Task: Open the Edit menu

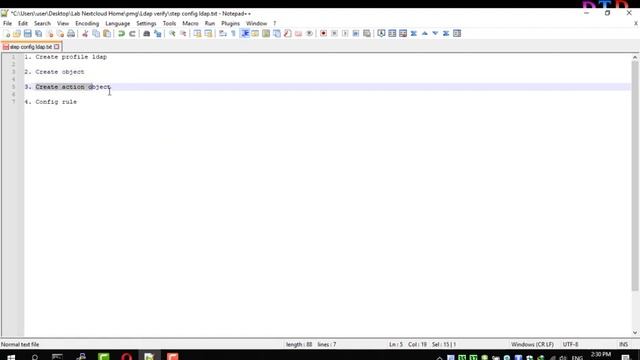Action: coord(23,23)
